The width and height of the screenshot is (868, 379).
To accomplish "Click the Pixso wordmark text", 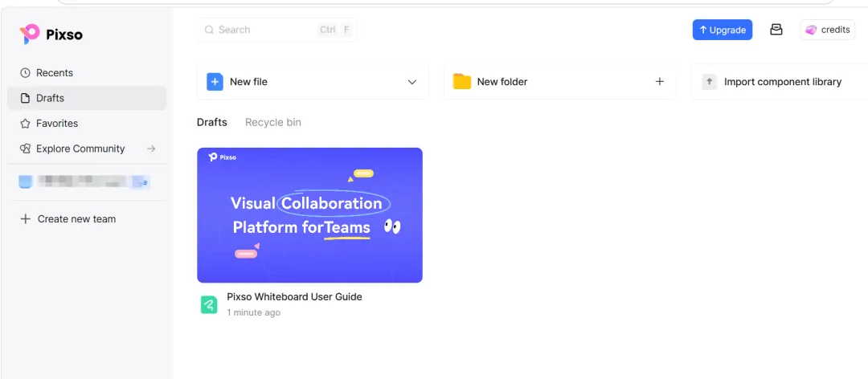I will pos(64,35).
